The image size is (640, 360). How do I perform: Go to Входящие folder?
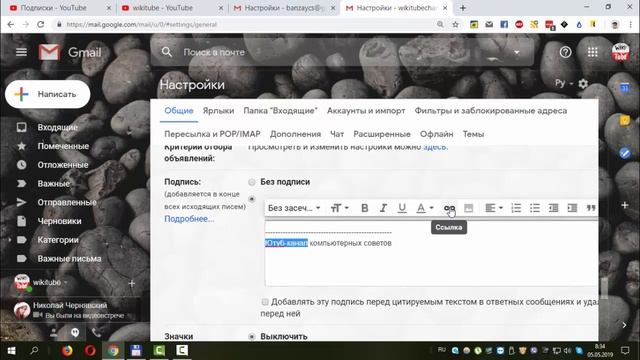(x=58, y=127)
